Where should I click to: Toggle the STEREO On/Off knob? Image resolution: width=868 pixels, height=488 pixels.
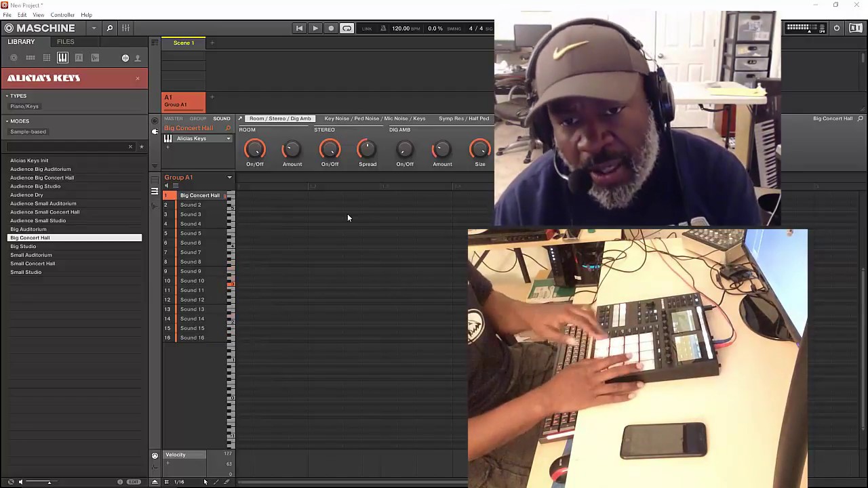[330, 149]
